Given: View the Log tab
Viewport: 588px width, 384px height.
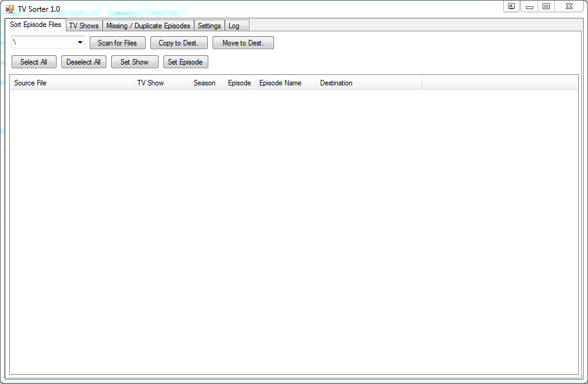Looking at the screenshot, I should (x=234, y=26).
